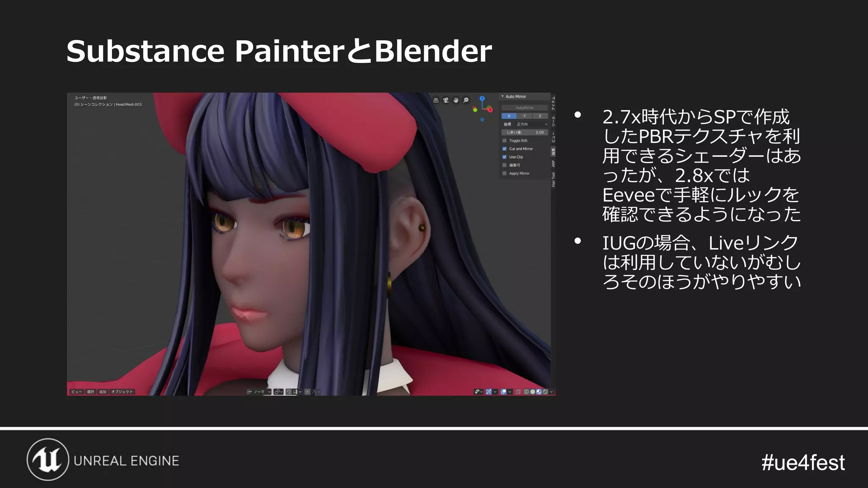Screen dimensions: 868x488
Task: Select the Y mirror axis
Action: coord(524,116)
